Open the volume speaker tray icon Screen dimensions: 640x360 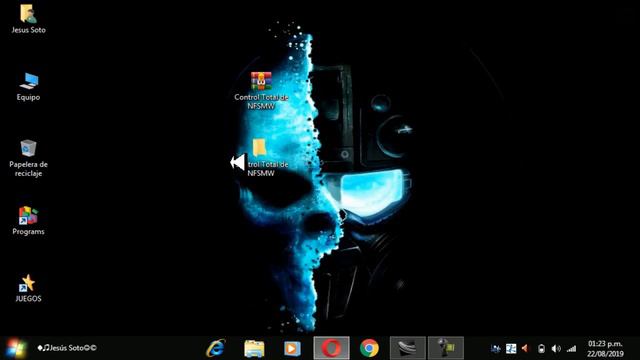(556, 349)
